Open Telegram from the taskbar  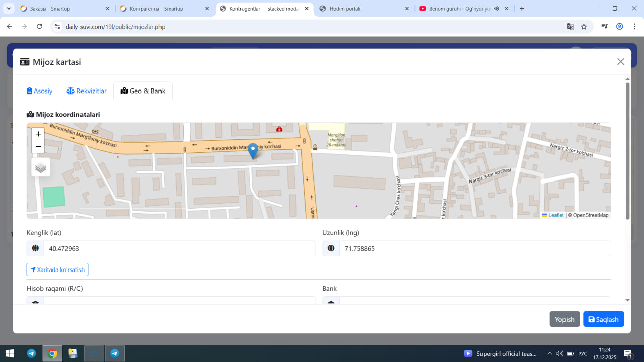pyautogui.click(x=31, y=353)
